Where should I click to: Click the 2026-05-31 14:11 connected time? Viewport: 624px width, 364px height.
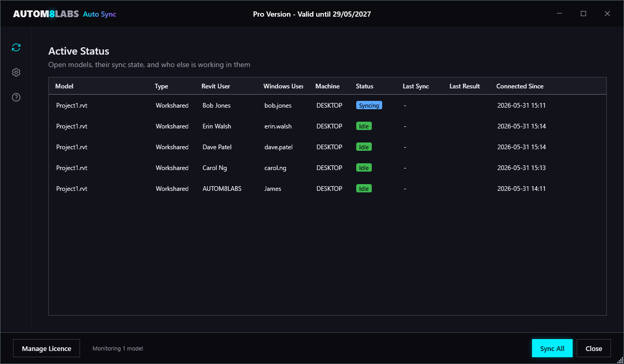522,189
